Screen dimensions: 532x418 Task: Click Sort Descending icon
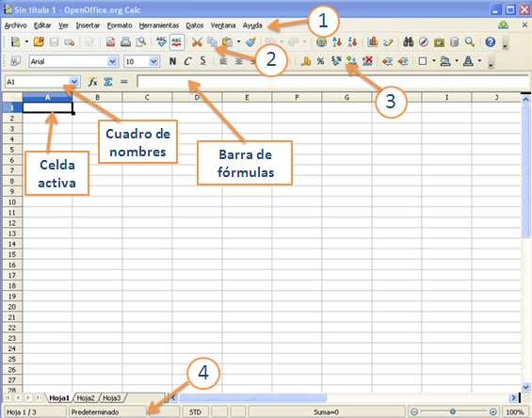click(x=352, y=41)
